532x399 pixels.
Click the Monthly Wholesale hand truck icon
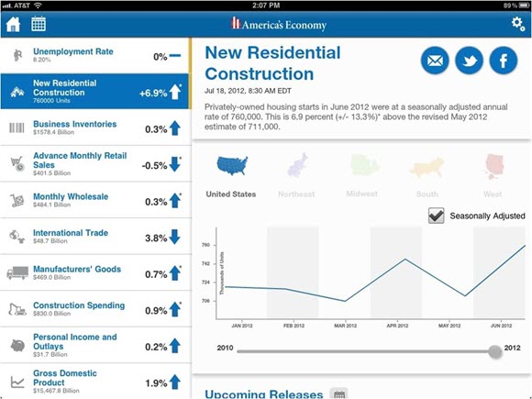(17, 201)
